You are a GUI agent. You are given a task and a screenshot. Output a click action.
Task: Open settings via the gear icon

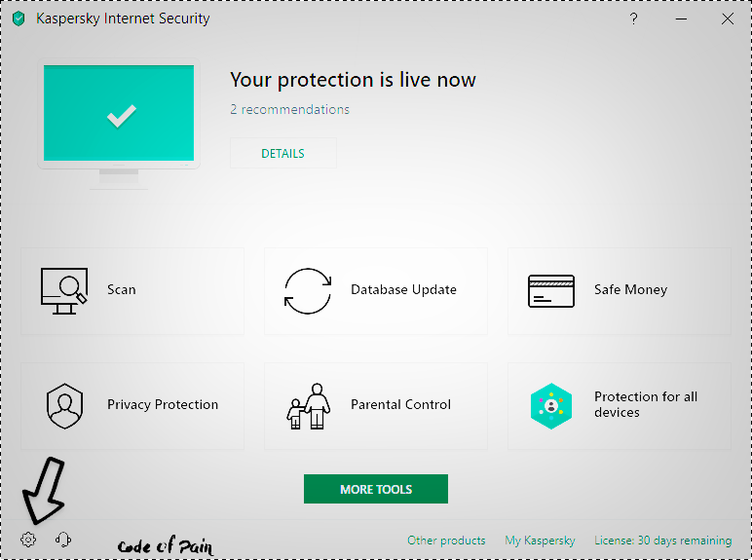(x=28, y=540)
